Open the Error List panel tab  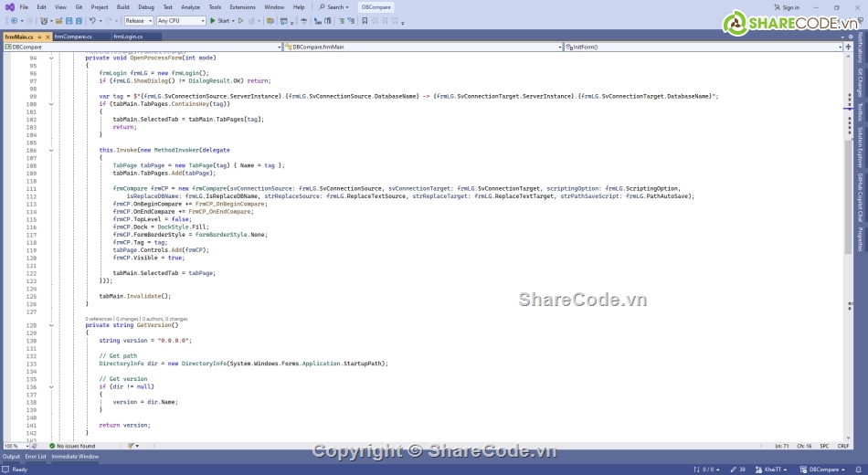pyautogui.click(x=36, y=457)
